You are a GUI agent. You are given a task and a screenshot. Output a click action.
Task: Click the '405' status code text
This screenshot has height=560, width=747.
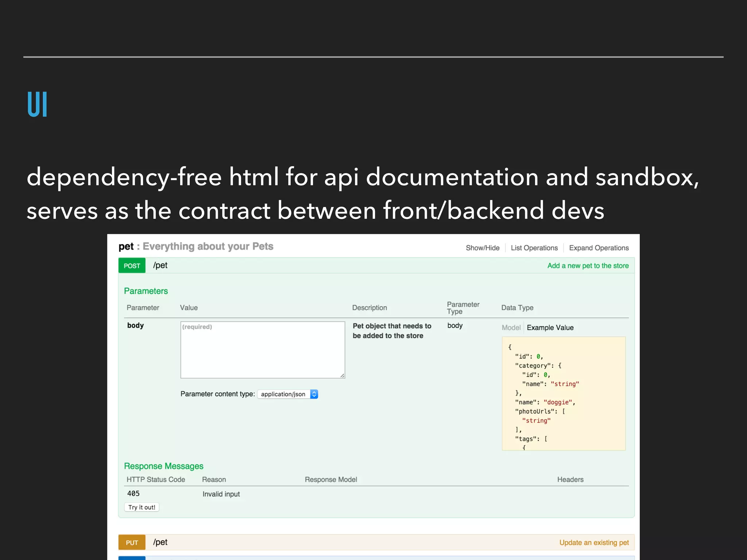tap(133, 493)
